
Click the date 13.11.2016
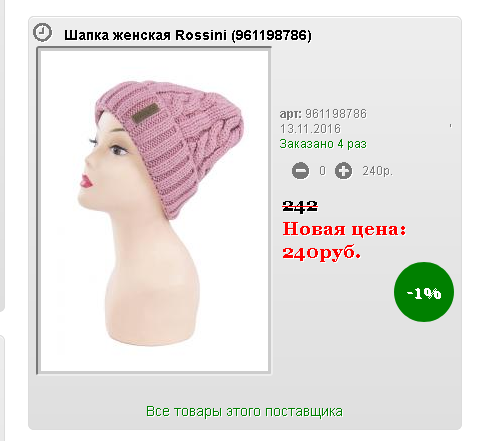tap(310, 129)
